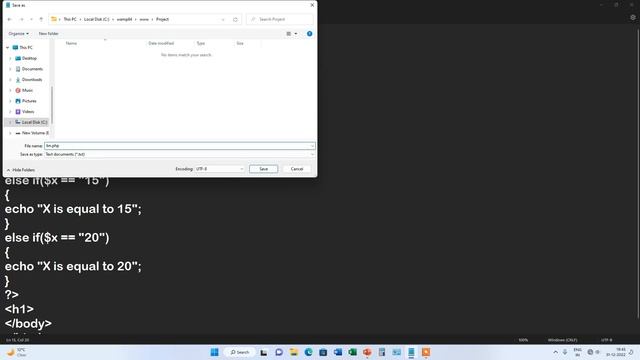This screenshot has height=360, width=640.
Task: Select 'www' in the address breadcrumb
Action: click(144, 19)
